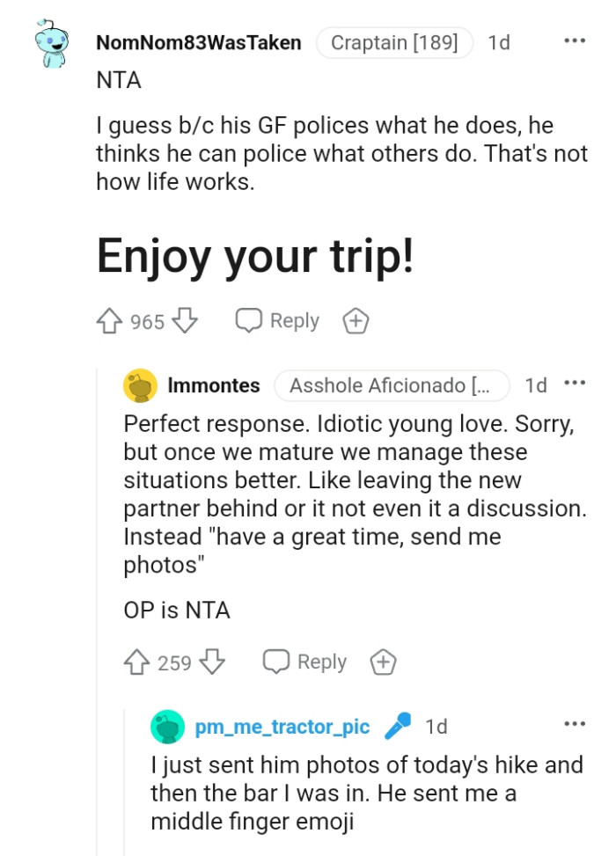This screenshot has height=856, width=616.
Task: Reply to Immontes's comment
Action: coord(304,662)
